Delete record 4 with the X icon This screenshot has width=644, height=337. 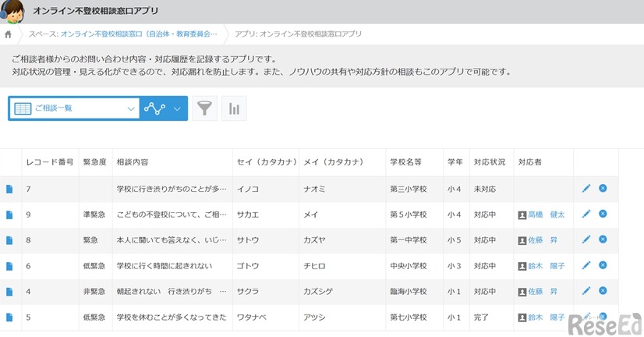pos(603,291)
